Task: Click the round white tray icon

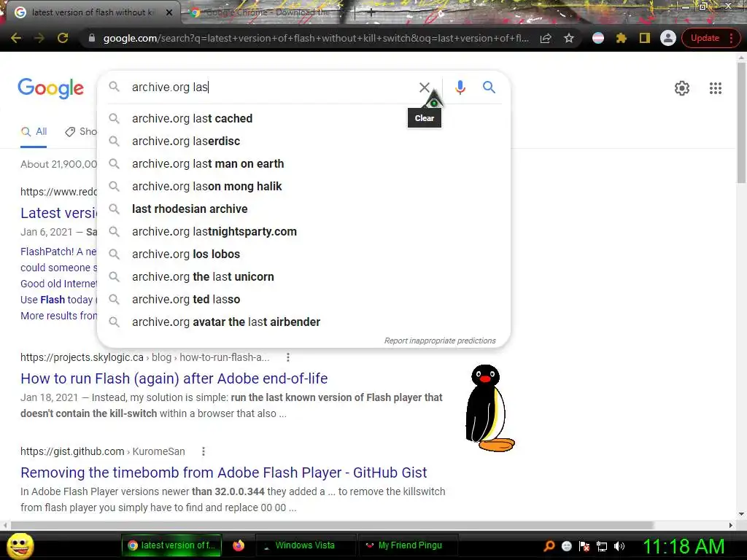Action: (566, 546)
